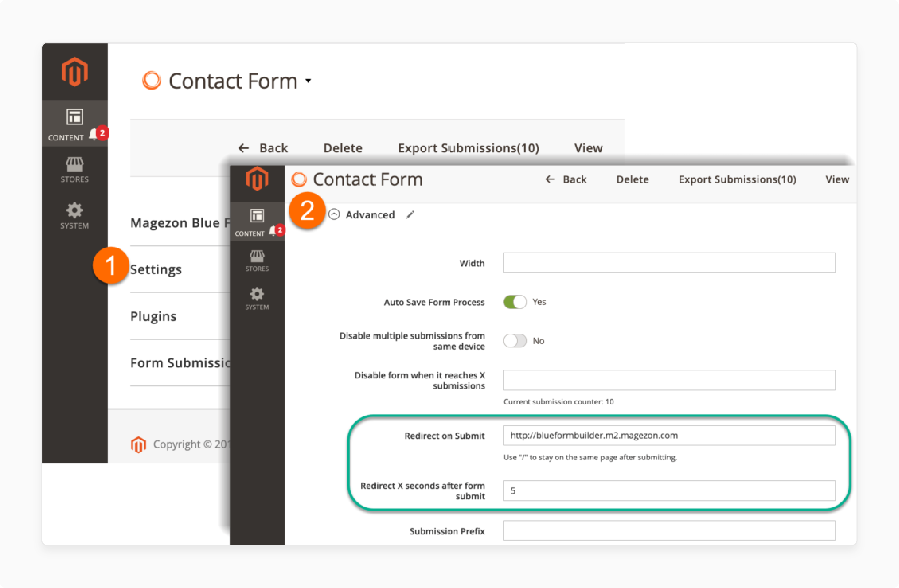This screenshot has height=588, width=899.
Task: Toggle Auto Save Form Process switch
Action: click(x=515, y=302)
